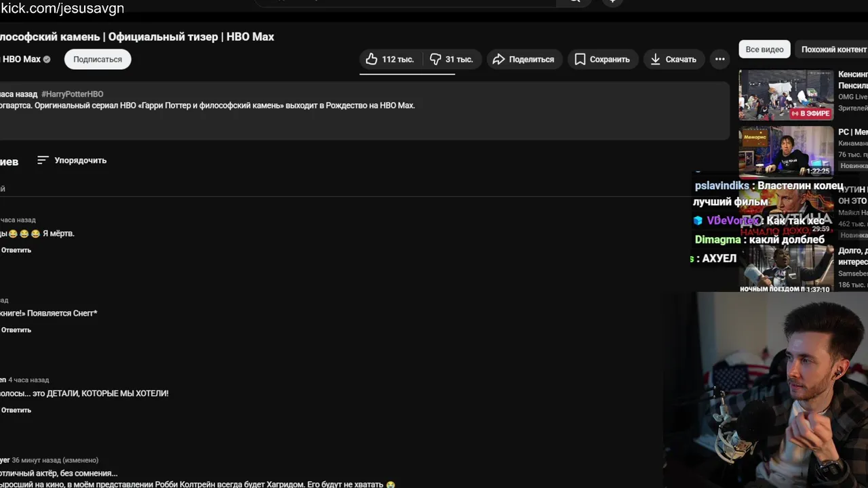Click the video title containing Официальный тизер
Screen dimensions: 868x488
137,37
